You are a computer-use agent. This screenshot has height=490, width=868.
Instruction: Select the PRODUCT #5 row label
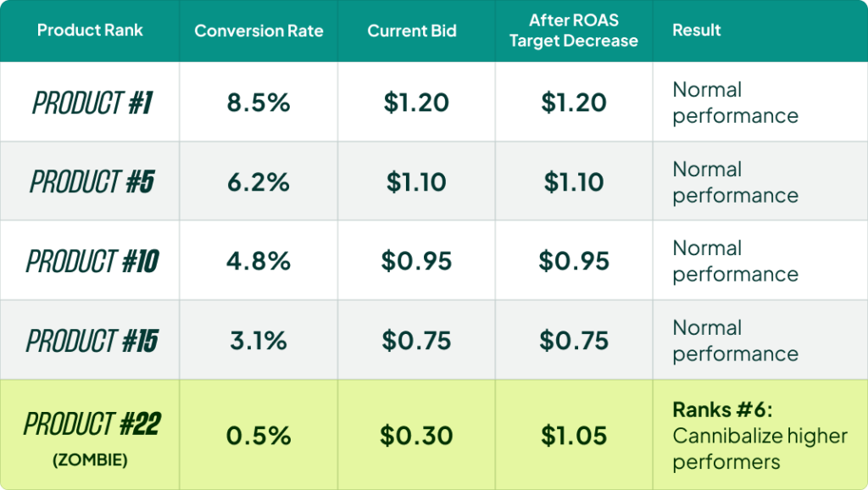coord(92,181)
